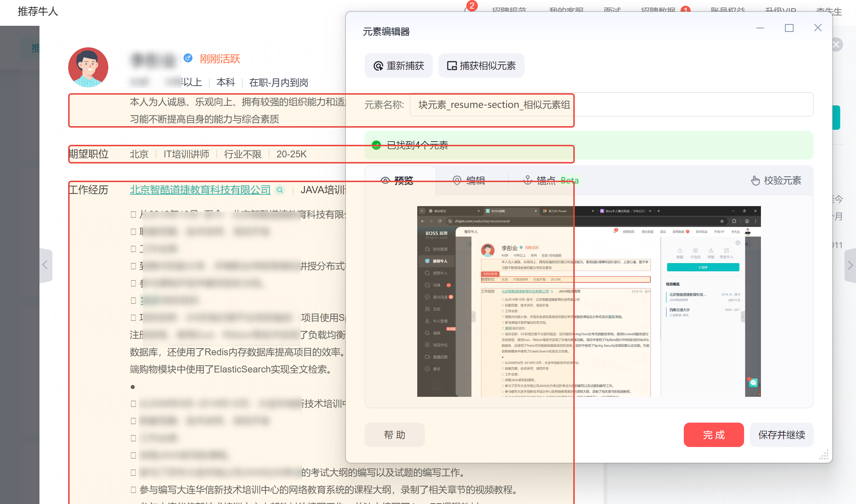Go to previous candidate with left chevron

(x=45, y=265)
